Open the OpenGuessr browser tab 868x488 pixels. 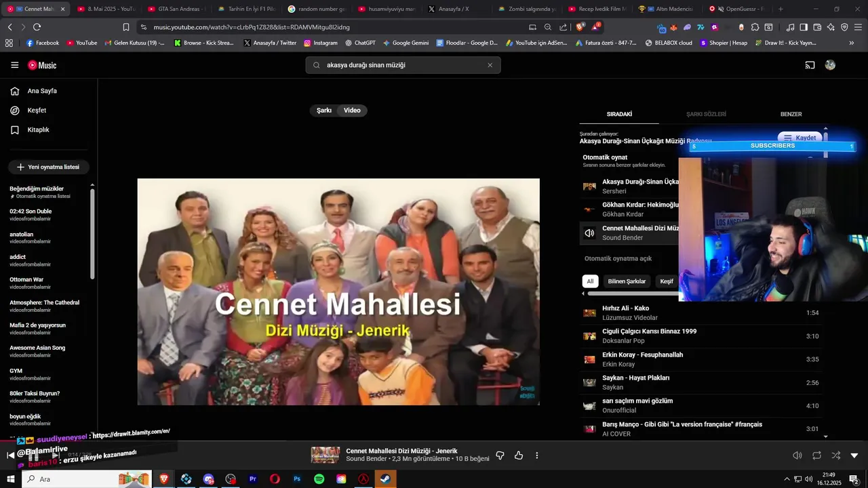[x=736, y=9]
